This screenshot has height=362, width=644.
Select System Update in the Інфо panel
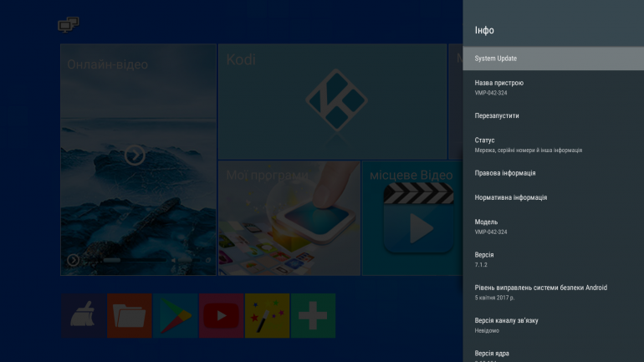(553, 59)
